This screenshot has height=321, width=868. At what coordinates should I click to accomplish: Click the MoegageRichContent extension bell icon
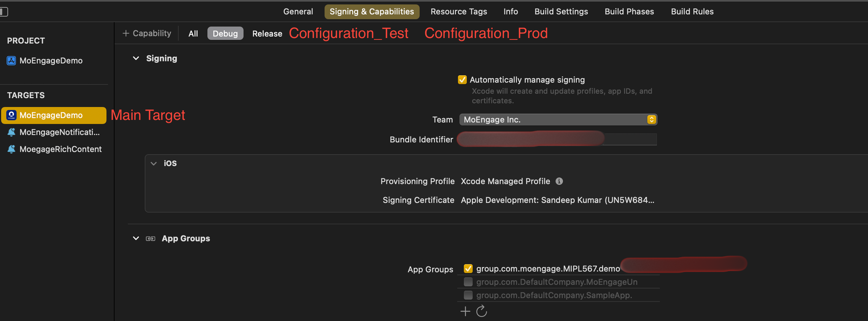(11, 149)
